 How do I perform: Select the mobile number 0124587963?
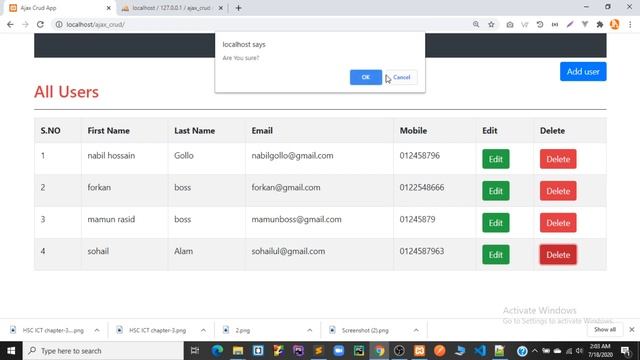click(422, 251)
